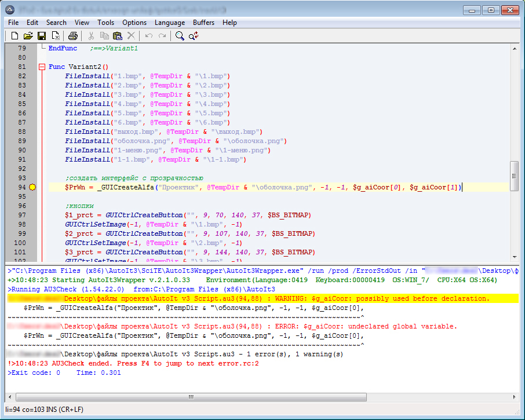Print the script using printer icon
Image resolution: width=525 pixels, height=420 pixels.
[x=73, y=36]
